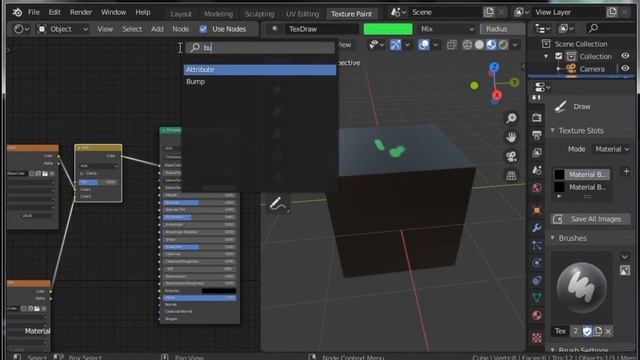Open the View Layer selector field
This screenshot has width=640, height=360.
[569, 12]
